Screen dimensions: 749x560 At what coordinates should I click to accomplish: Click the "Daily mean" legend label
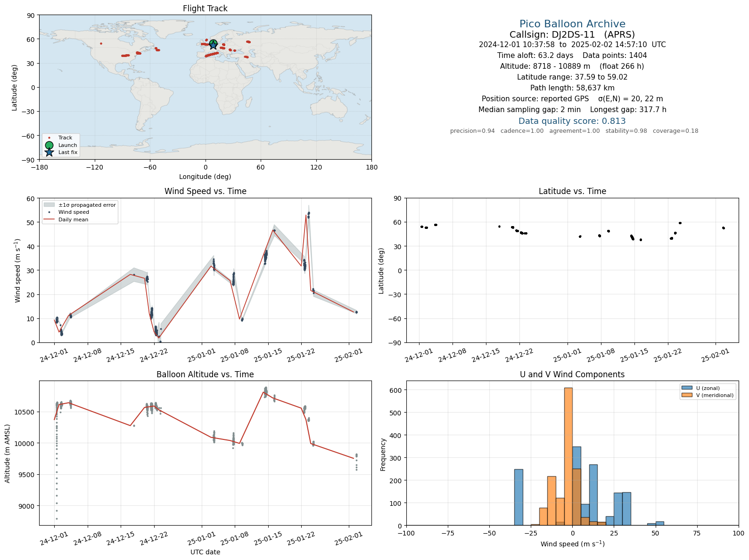coord(74,219)
